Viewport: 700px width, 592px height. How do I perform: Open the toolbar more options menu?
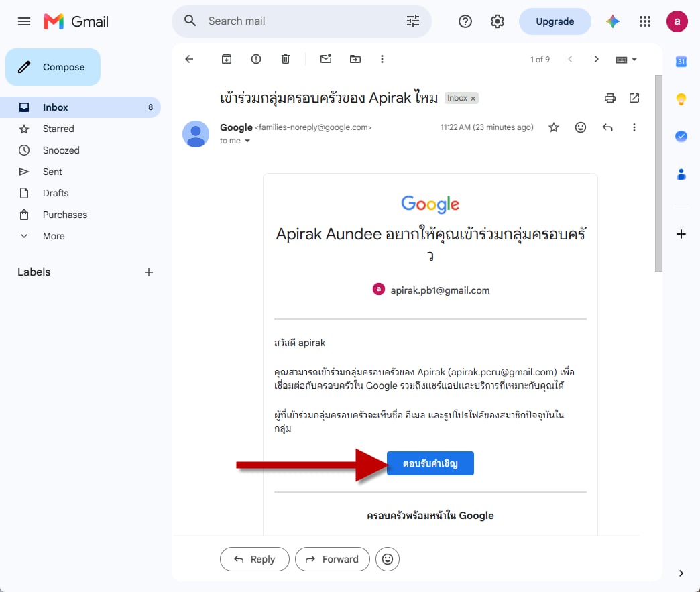[x=382, y=59]
